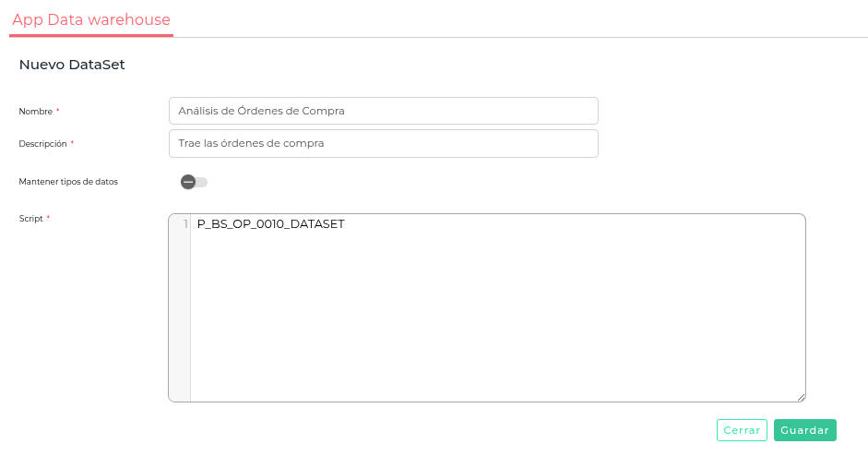Viewport: 868px width, 456px height.
Task: Click the Nuevo DataSet heading
Action: 72,65
